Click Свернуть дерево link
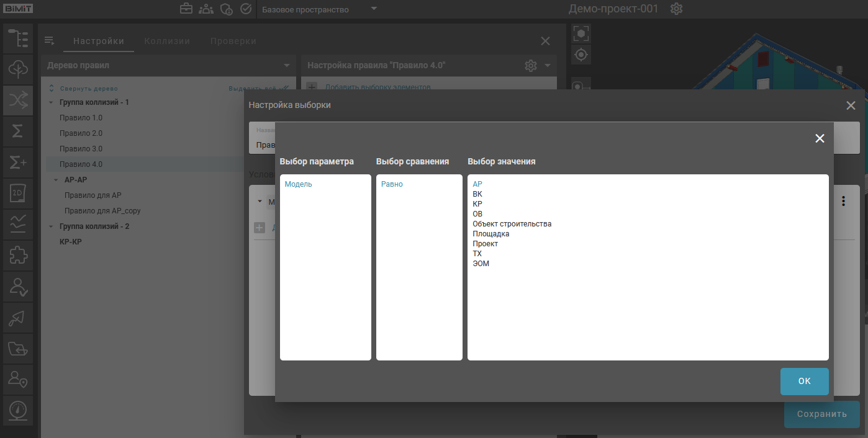The height and width of the screenshot is (438, 868). click(x=88, y=89)
